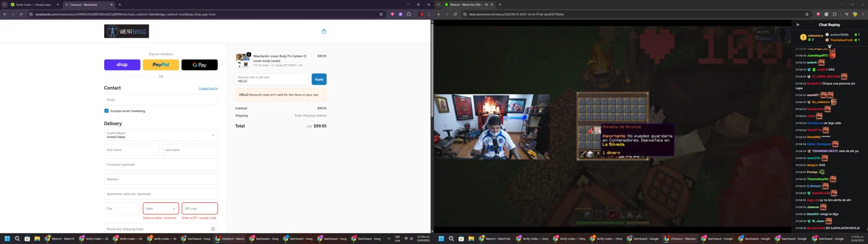Close the Verify Codes SimplyCodes tab

tap(57, 5)
